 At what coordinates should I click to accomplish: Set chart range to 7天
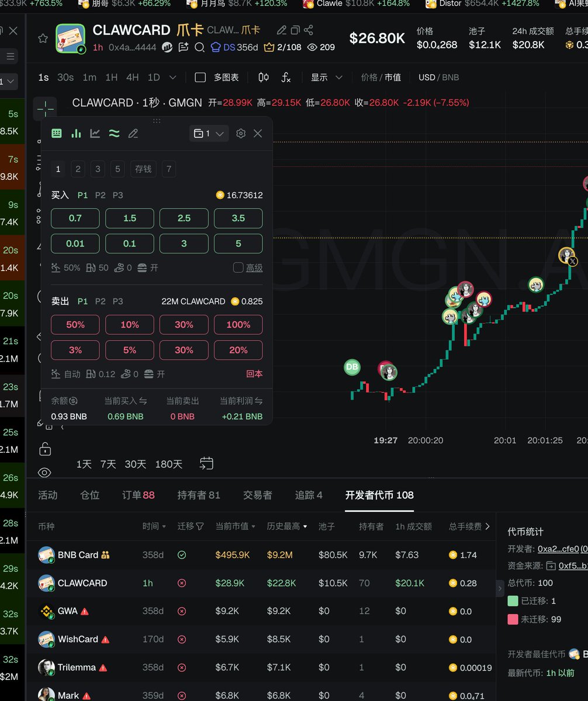pyautogui.click(x=108, y=464)
